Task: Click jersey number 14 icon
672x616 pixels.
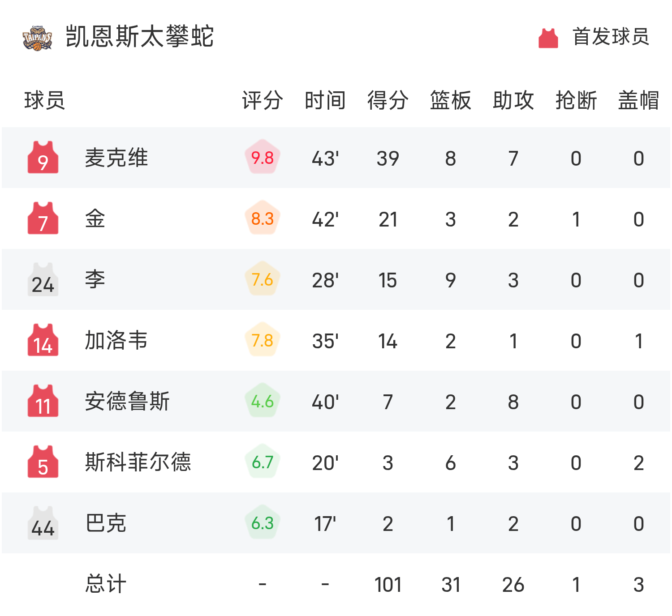Action: tap(43, 340)
